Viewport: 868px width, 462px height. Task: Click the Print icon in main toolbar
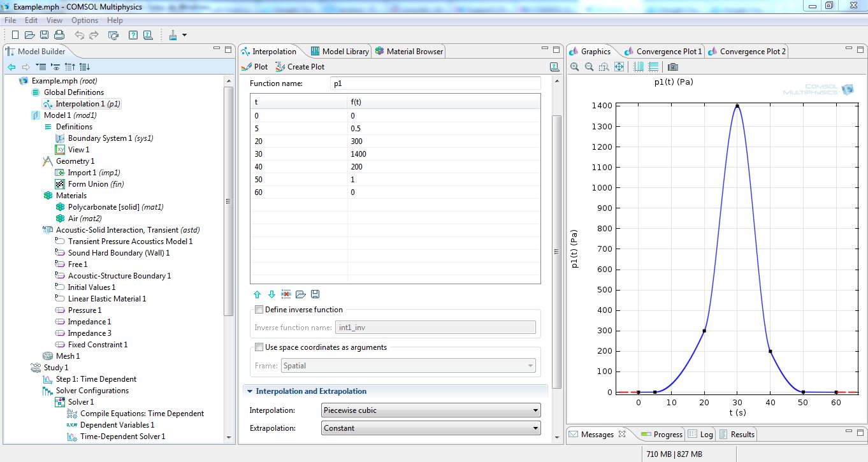59,35
